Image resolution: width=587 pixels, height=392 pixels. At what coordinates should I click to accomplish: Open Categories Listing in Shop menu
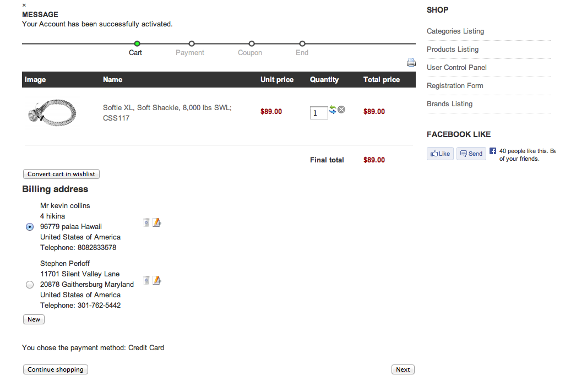(x=455, y=31)
